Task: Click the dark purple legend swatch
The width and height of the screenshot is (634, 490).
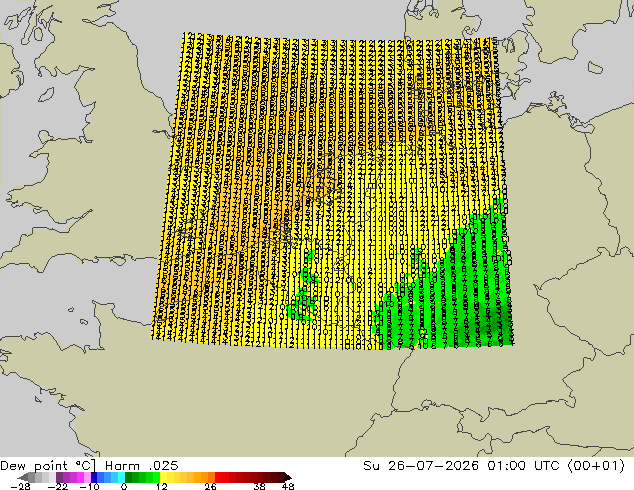Action: point(59,477)
